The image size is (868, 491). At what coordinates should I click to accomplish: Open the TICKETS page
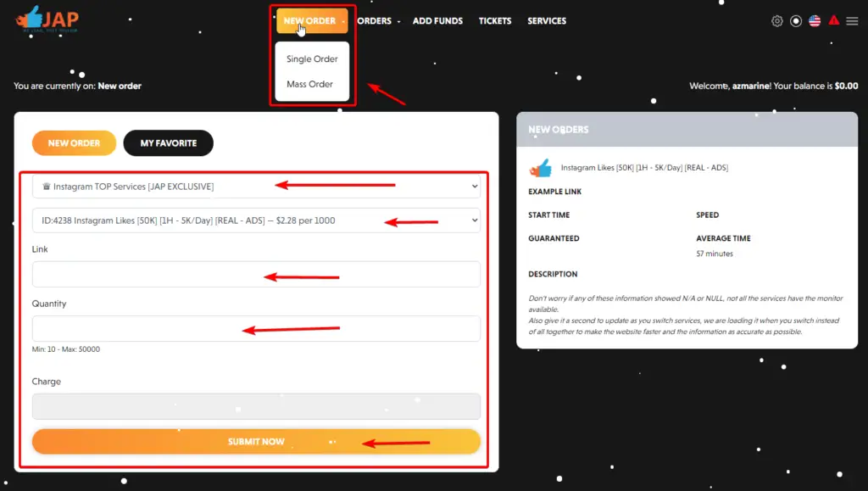click(495, 21)
